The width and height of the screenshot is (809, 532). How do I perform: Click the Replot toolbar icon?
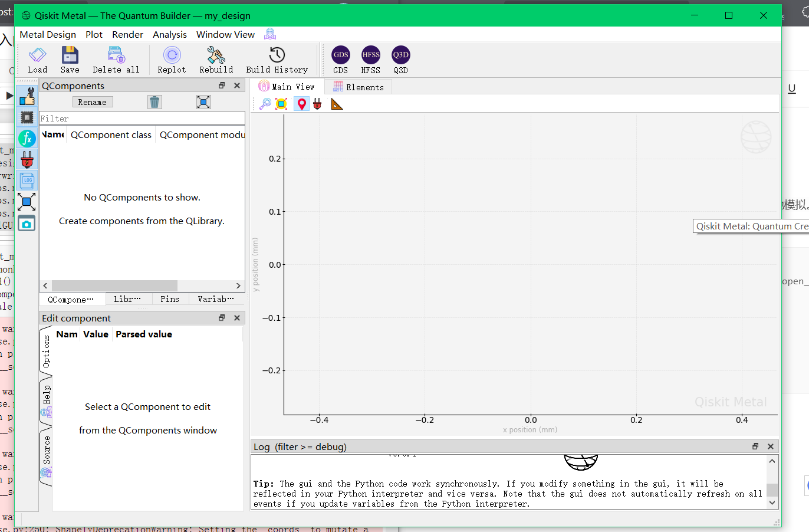[x=172, y=60]
